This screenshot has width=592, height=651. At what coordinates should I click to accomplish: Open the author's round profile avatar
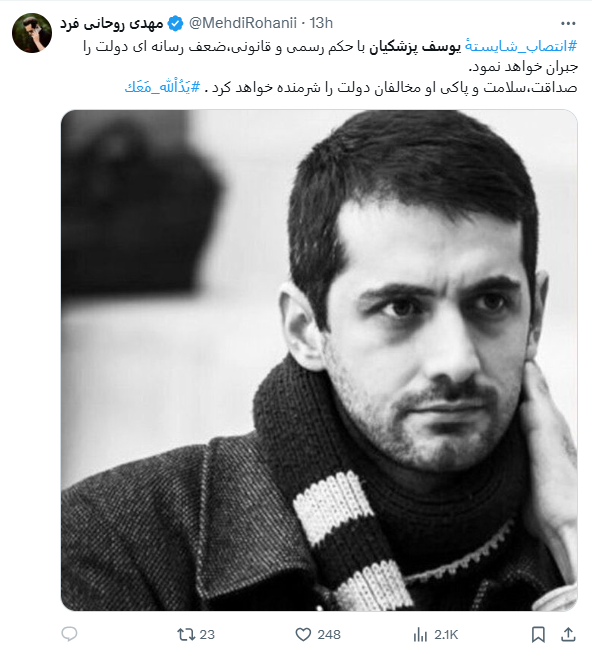(32, 33)
